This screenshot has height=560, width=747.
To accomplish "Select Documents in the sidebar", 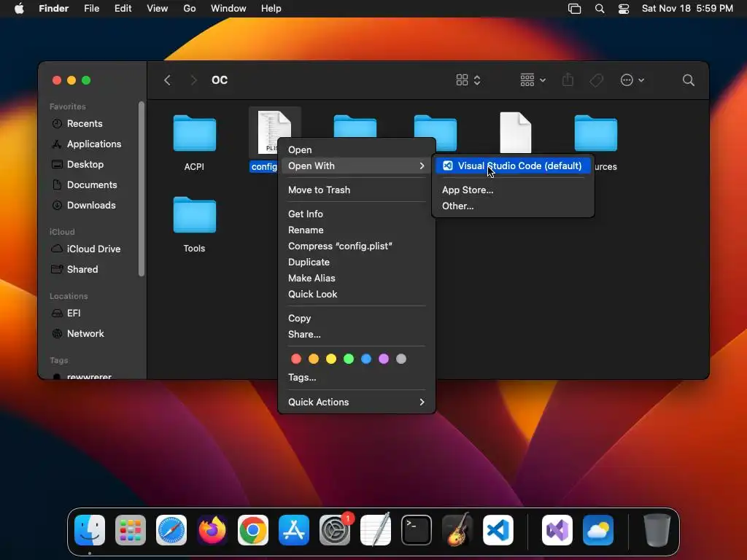I will [91, 185].
